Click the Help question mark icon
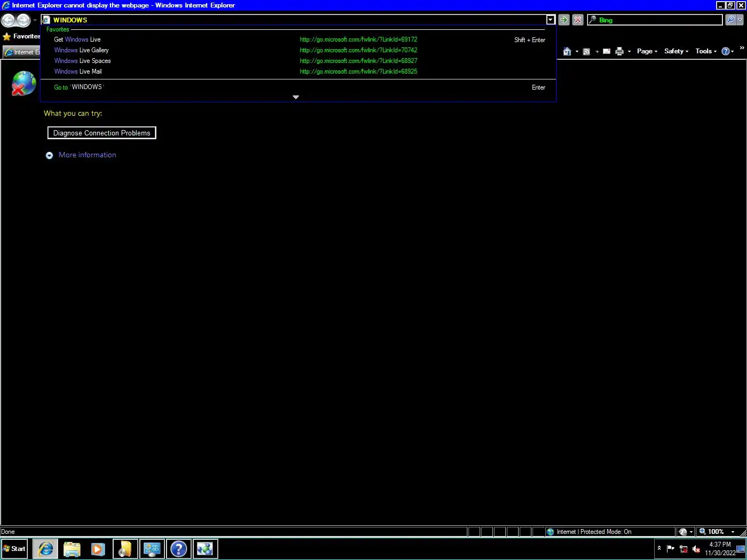 726,51
